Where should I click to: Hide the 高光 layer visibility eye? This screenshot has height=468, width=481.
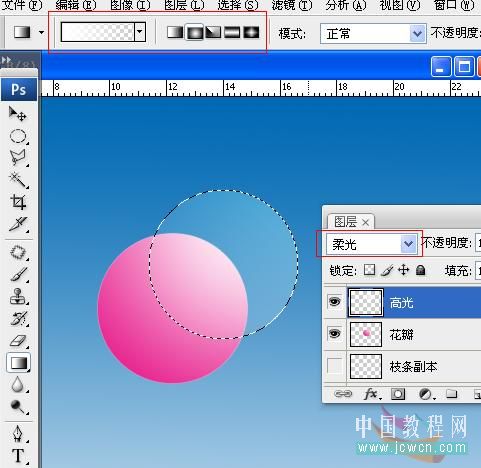(x=335, y=302)
